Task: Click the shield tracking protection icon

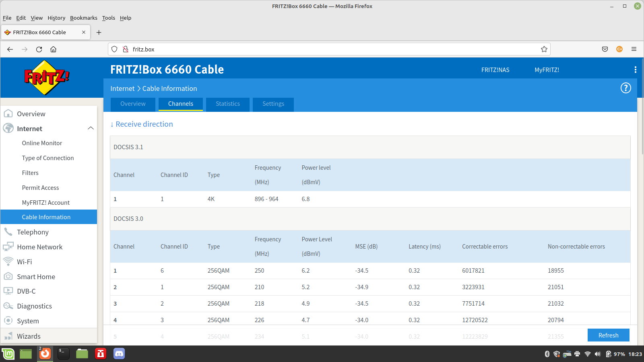Action: 114,49
